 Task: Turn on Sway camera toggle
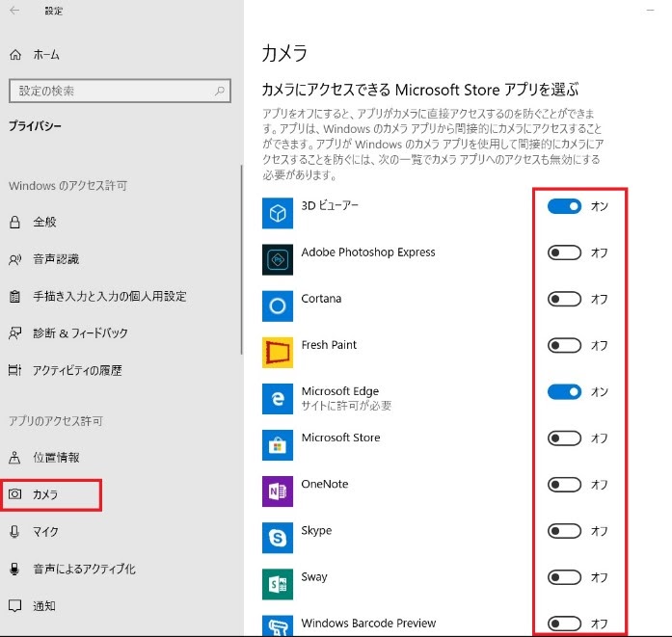pyautogui.click(x=564, y=577)
